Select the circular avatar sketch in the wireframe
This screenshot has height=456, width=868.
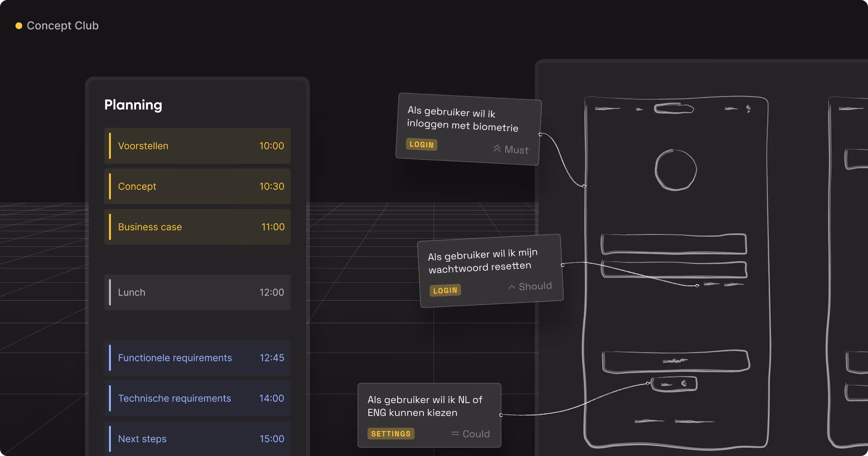coord(675,170)
